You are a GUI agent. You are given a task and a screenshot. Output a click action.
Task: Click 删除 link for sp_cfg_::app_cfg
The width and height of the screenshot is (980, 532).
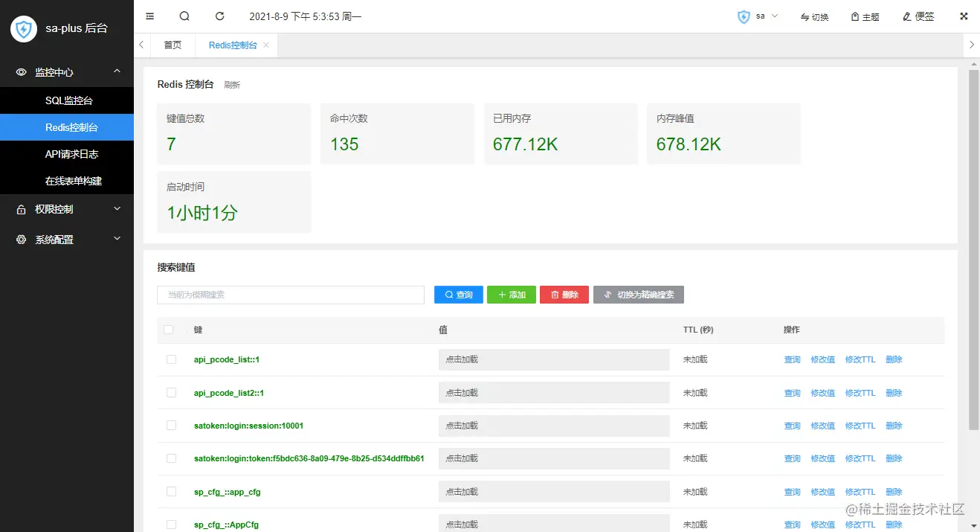[894, 492]
